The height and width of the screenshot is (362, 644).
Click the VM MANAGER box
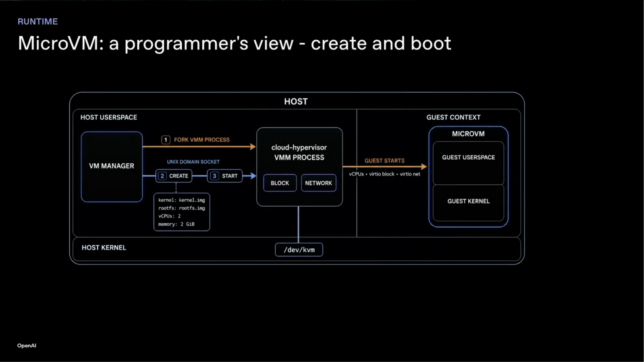tap(112, 166)
